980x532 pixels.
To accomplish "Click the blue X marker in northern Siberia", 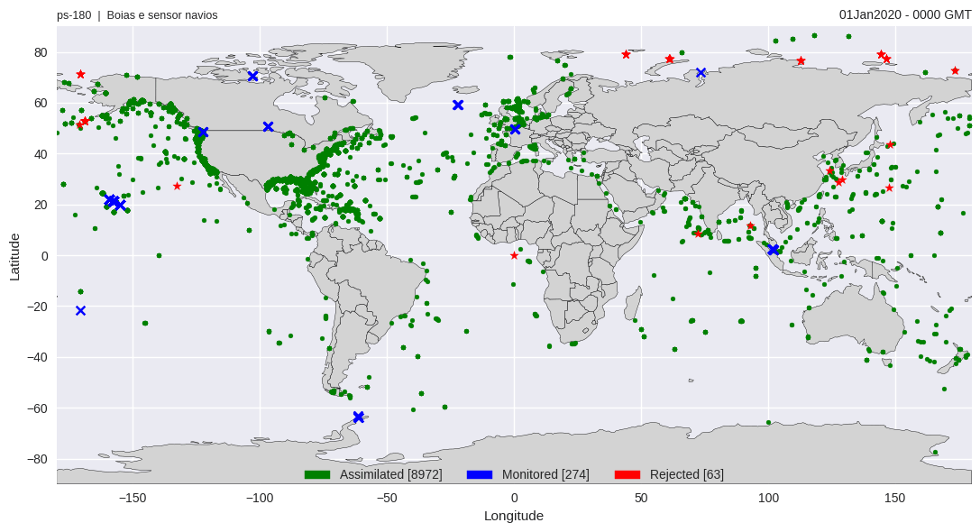I will (701, 73).
